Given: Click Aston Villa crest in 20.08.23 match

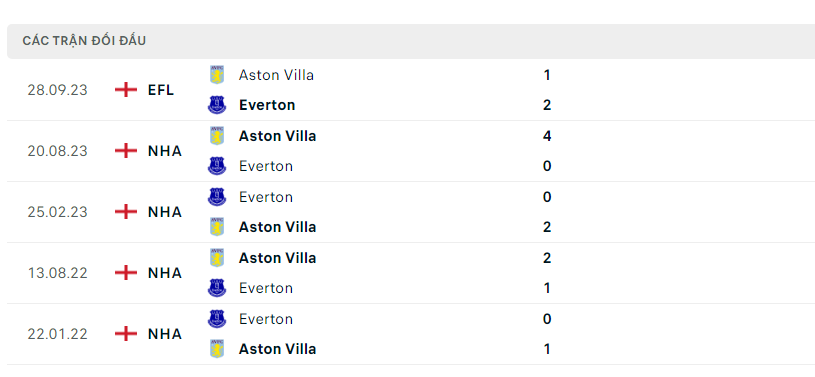Looking at the screenshot, I should (217, 136).
